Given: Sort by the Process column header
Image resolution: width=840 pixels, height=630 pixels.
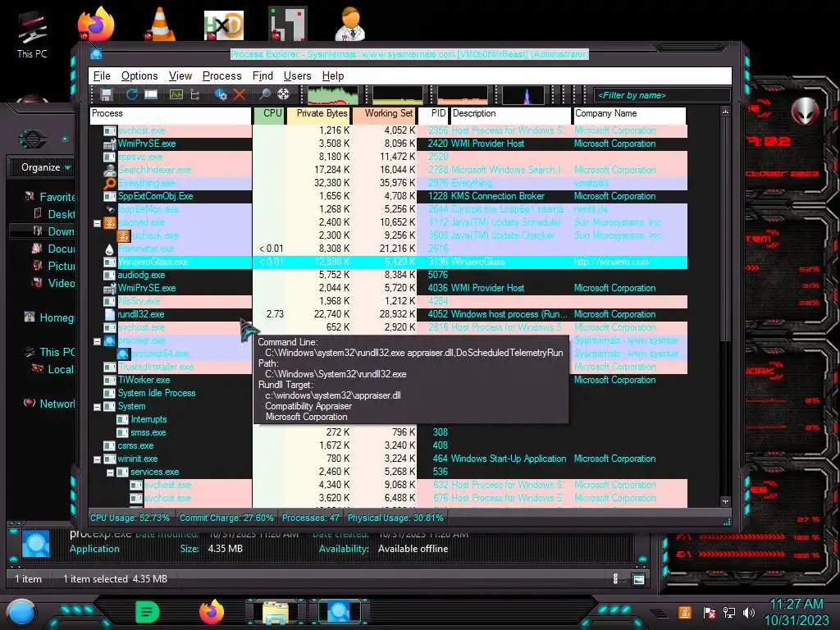Looking at the screenshot, I should [171, 115].
